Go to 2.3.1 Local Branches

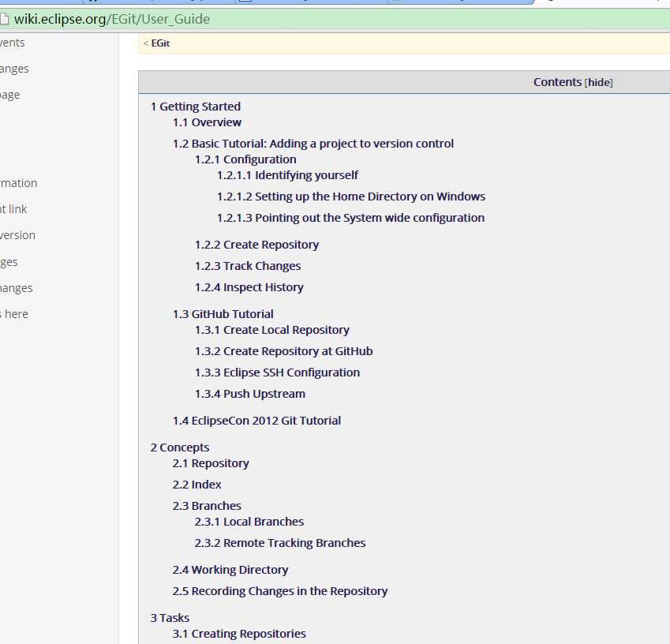tap(249, 522)
